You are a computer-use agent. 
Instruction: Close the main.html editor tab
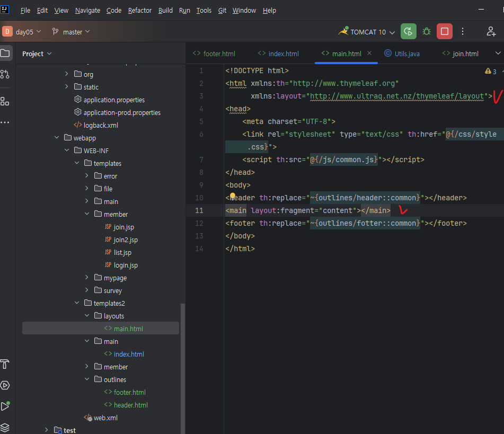369,53
